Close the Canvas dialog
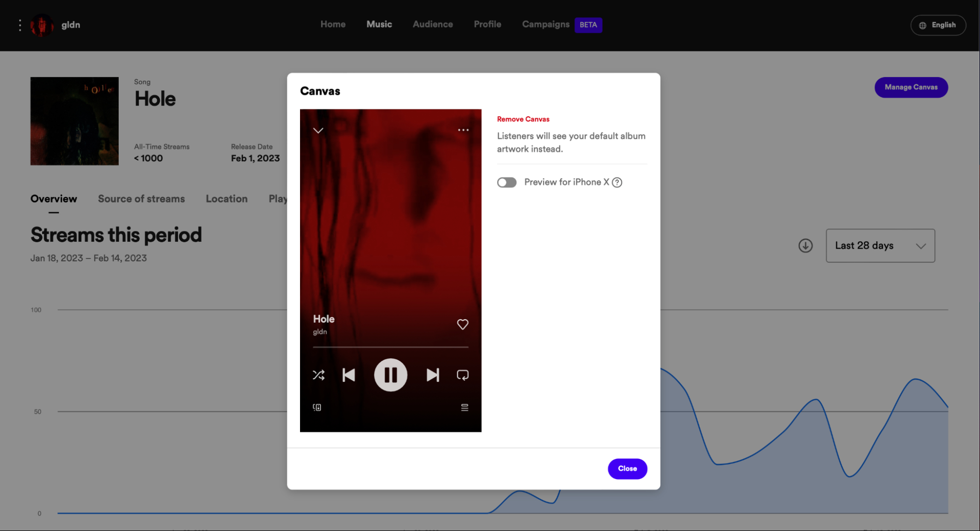The image size is (980, 531). 628,469
